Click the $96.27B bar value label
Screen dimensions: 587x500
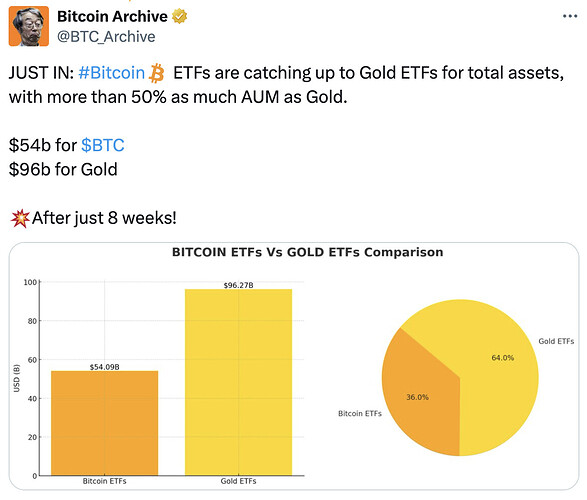238,285
